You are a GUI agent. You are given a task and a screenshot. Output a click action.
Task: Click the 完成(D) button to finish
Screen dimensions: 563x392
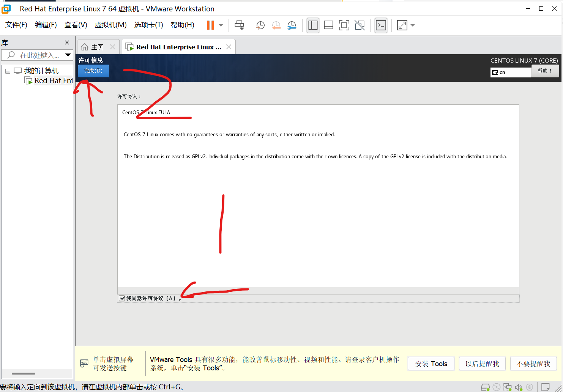(x=93, y=71)
